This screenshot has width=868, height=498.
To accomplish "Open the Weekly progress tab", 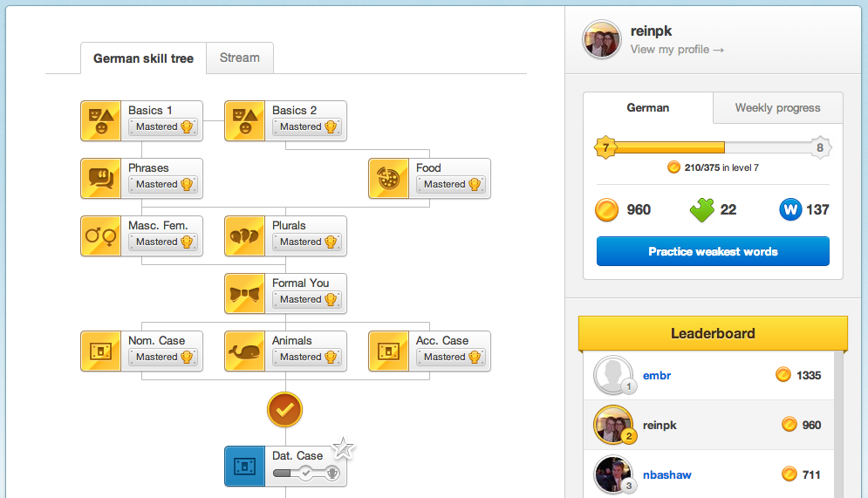I will 778,108.
